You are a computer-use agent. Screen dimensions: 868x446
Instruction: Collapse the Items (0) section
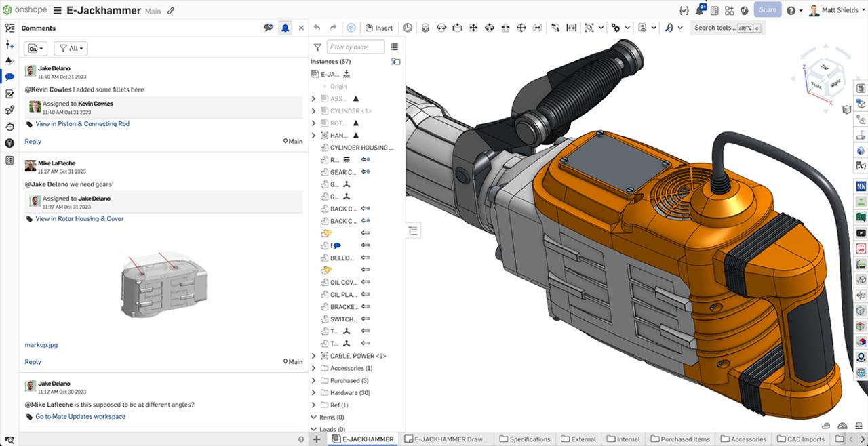313,418
